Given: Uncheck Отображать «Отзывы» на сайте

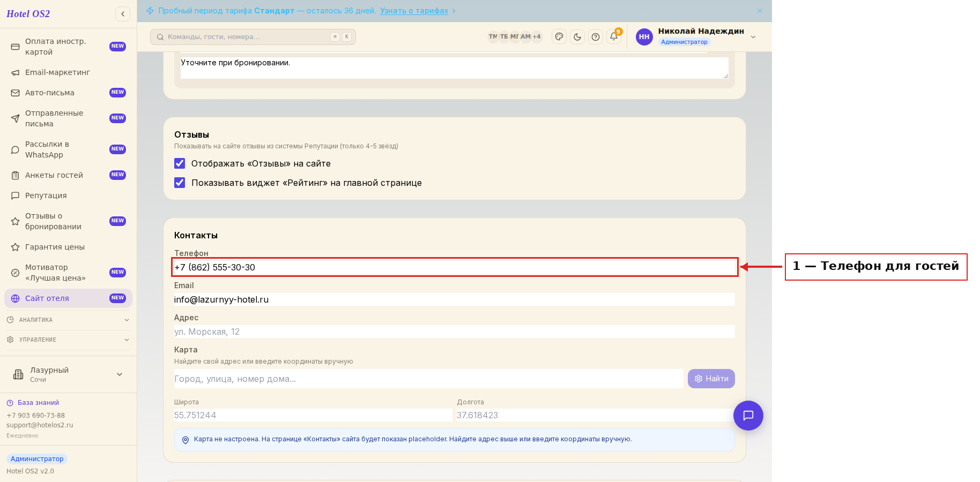Looking at the screenshot, I should (x=180, y=163).
